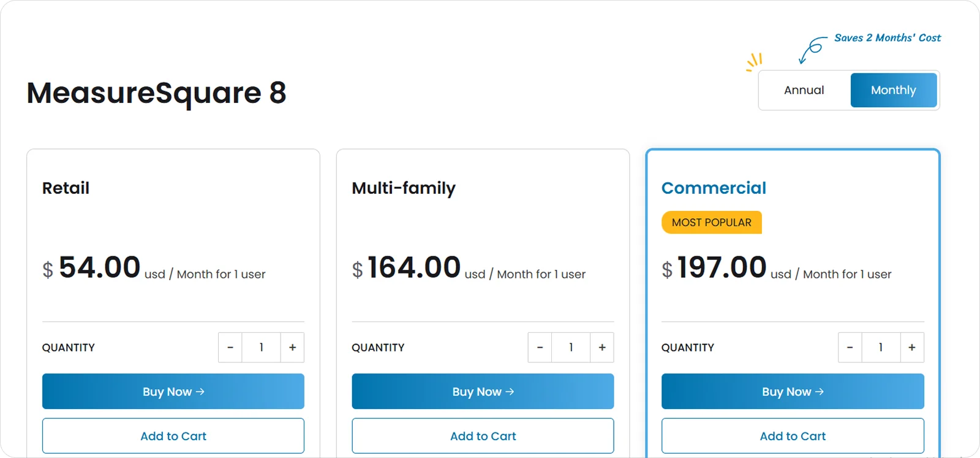The width and height of the screenshot is (980, 458).
Task: Decrease Commercial quantity with minus button
Action: pos(850,348)
